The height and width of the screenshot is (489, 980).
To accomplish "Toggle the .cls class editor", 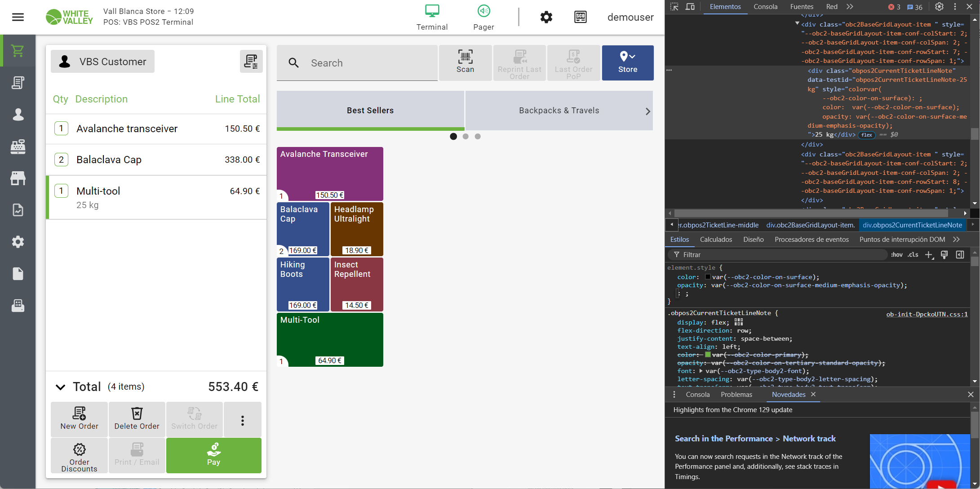I will coord(913,254).
